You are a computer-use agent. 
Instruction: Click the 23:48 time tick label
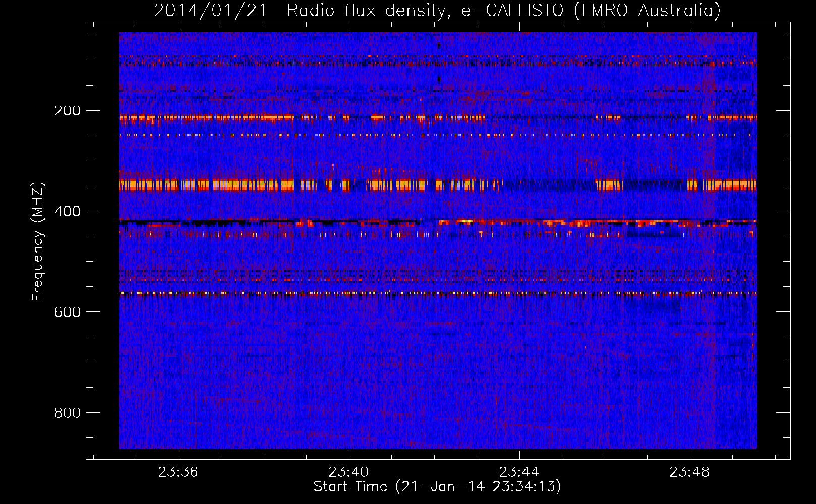(689, 472)
